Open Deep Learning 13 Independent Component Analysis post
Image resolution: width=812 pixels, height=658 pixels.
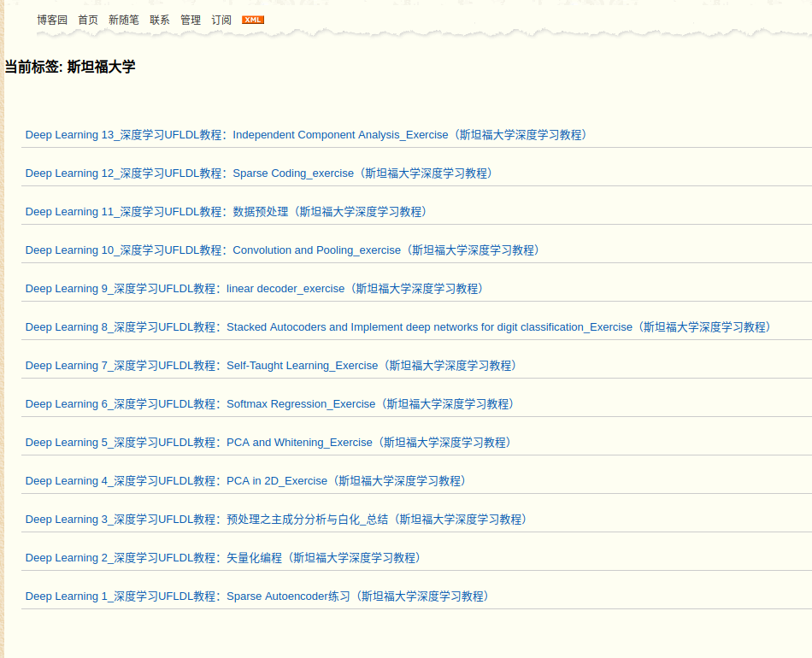point(306,134)
